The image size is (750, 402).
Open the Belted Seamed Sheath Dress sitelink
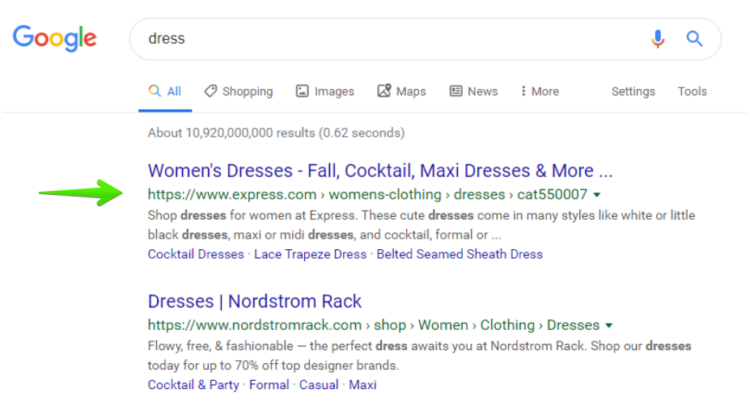pyautogui.click(x=459, y=254)
